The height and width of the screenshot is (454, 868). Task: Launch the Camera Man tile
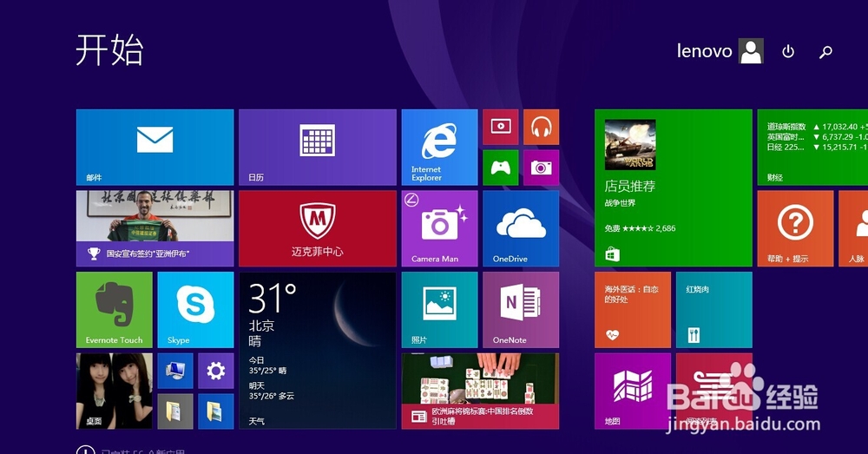tap(439, 228)
